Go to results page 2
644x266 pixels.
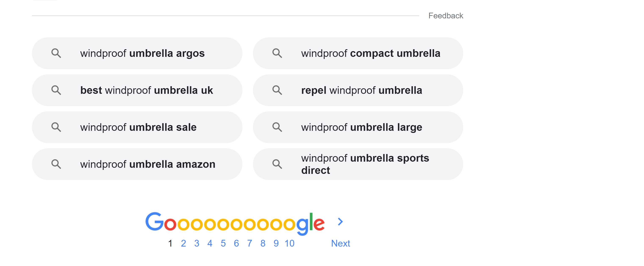(x=183, y=243)
